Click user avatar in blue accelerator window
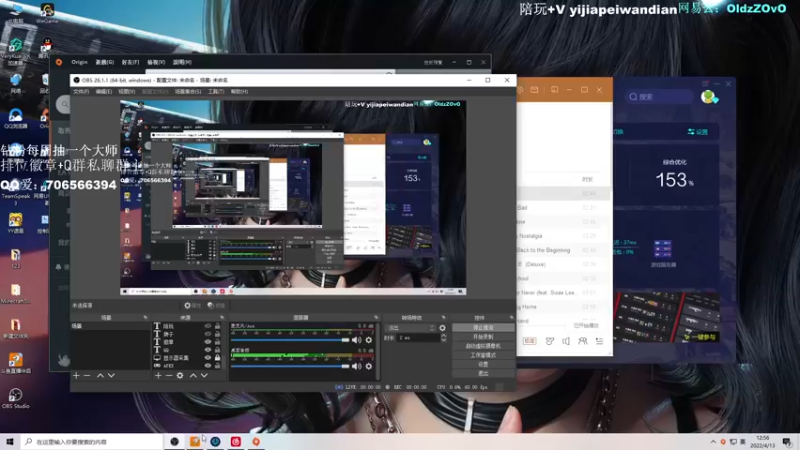Viewport: 800px width, 450px height. 708,96
